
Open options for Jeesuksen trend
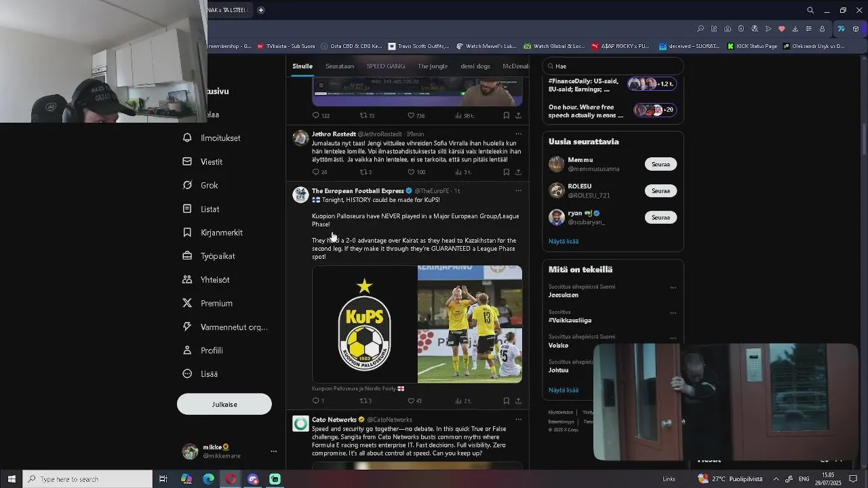coord(673,287)
